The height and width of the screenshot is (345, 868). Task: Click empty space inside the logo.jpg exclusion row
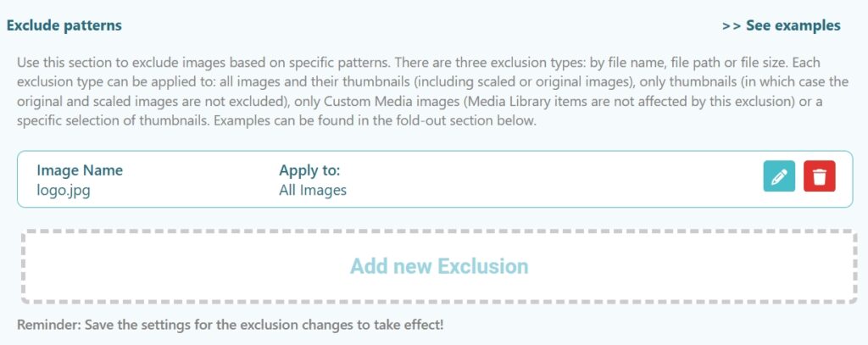[x=551, y=179]
